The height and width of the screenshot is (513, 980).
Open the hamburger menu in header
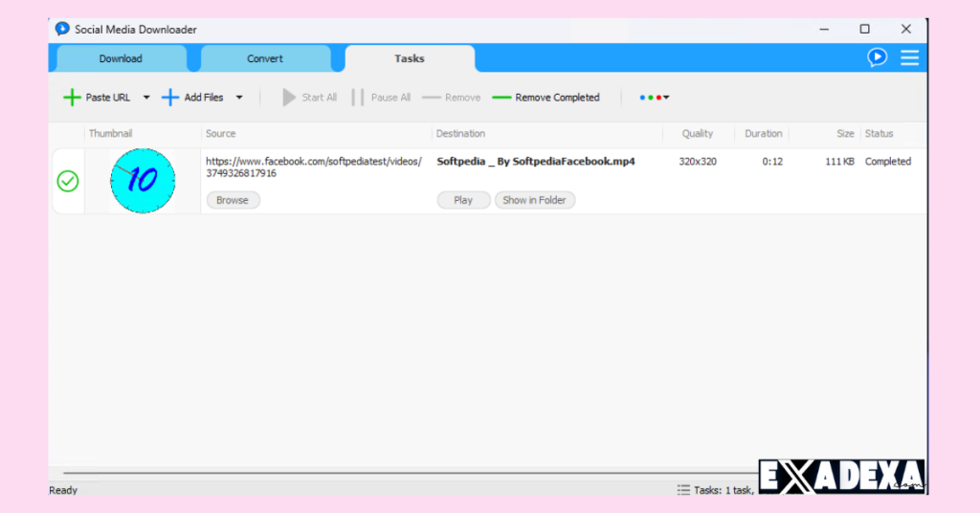(909, 57)
